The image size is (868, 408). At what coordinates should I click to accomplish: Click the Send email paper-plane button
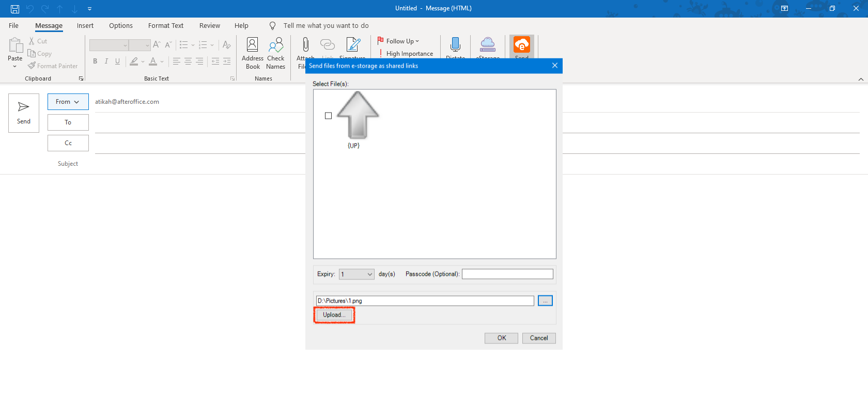[24, 113]
